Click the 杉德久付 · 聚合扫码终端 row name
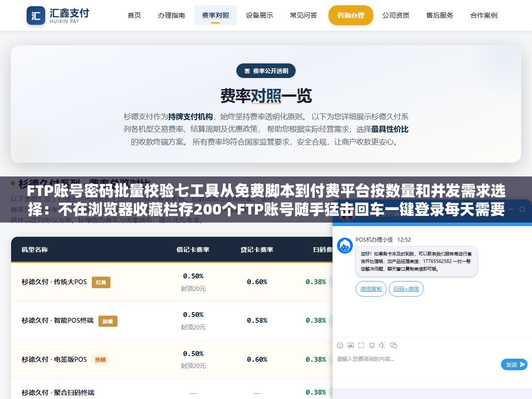 [58, 393]
